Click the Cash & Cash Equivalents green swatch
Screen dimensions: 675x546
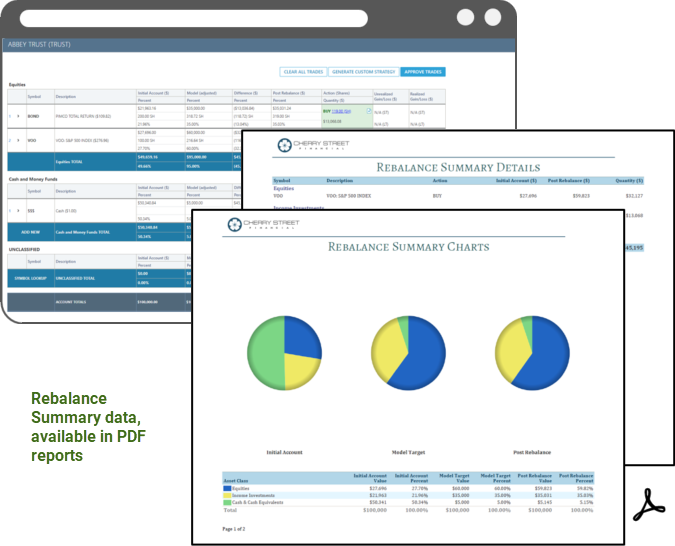(x=227, y=501)
